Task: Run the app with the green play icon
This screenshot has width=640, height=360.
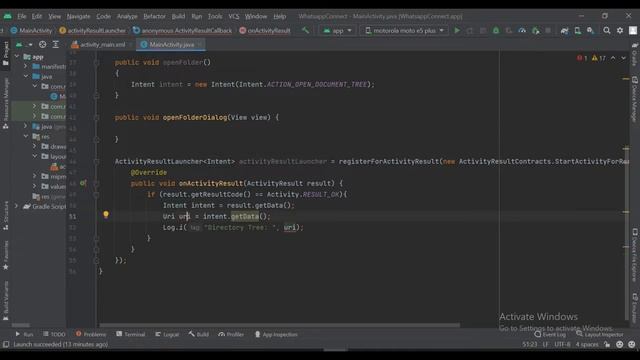Action: [x=457, y=30]
